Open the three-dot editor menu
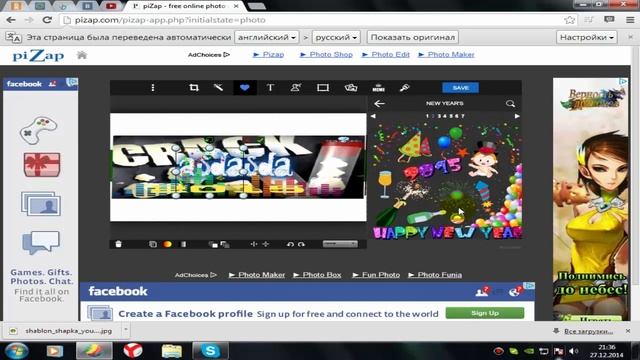 153,88
